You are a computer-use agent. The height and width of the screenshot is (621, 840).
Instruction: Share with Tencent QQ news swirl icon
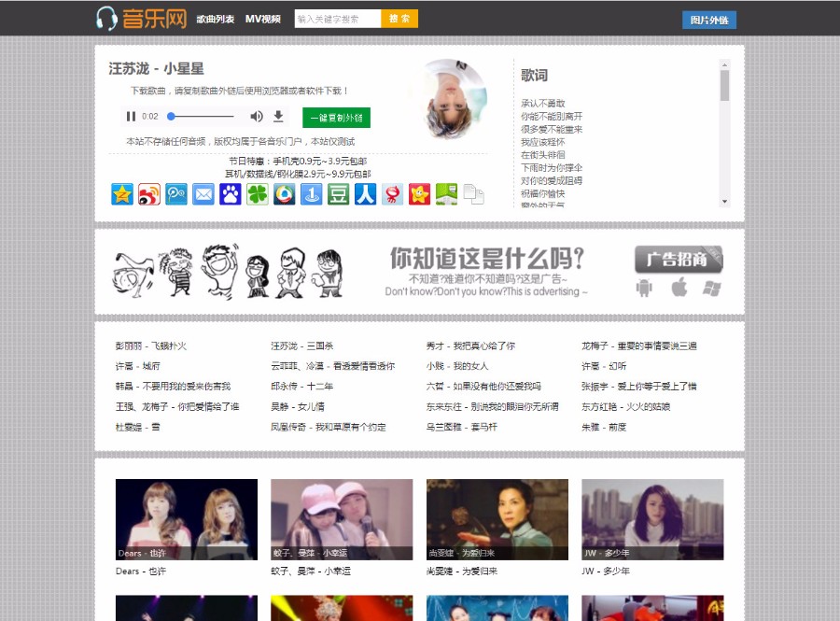[285, 194]
